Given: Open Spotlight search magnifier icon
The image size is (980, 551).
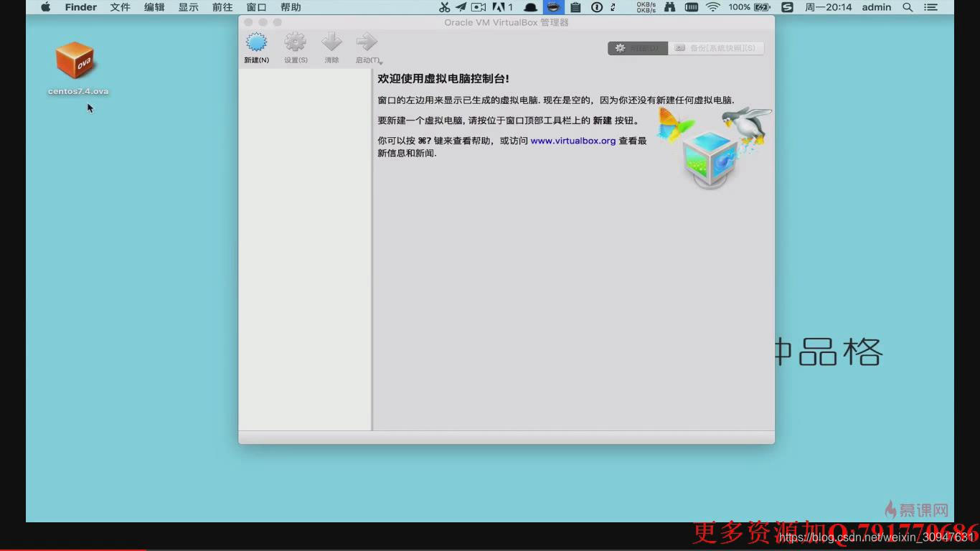Looking at the screenshot, I should [x=908, y=7].
